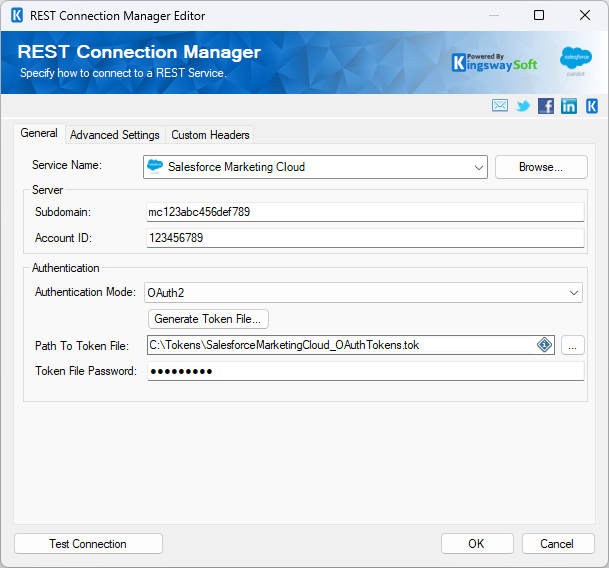
Task: Switch to the General tab
Action: [39, 133]
